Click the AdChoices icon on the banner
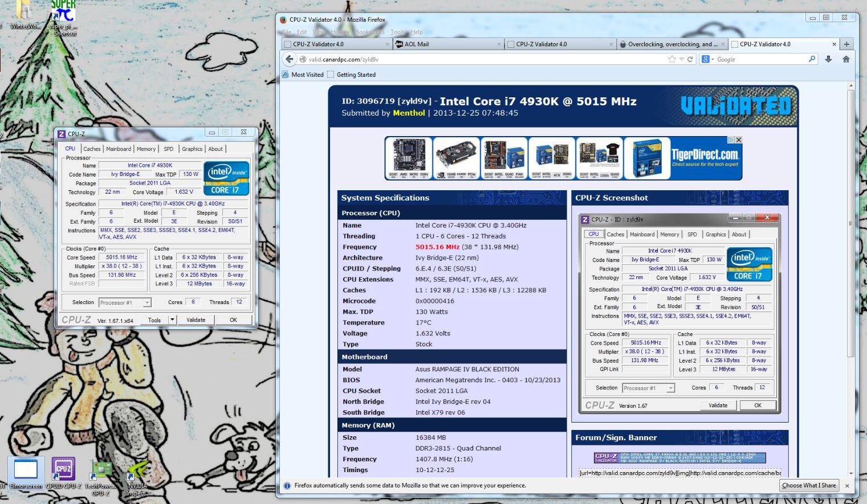This screenshot has height=504, width=867. pos(731,140)
